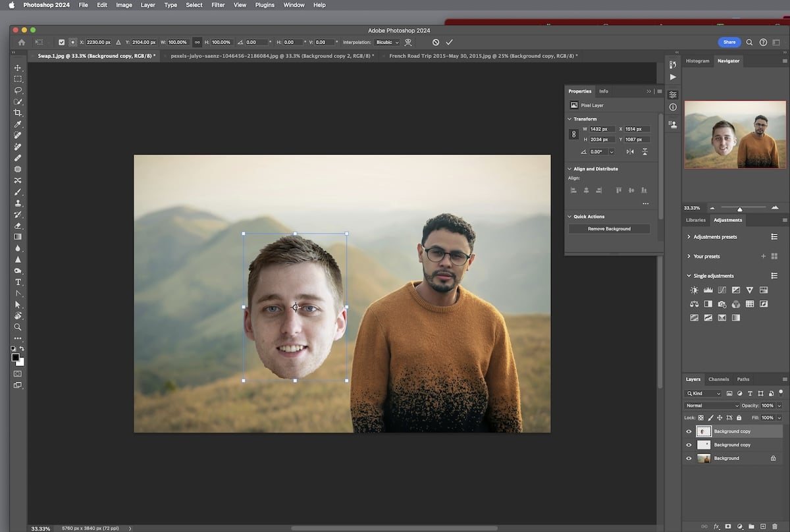Select the Crop tool

coord(18,113)
